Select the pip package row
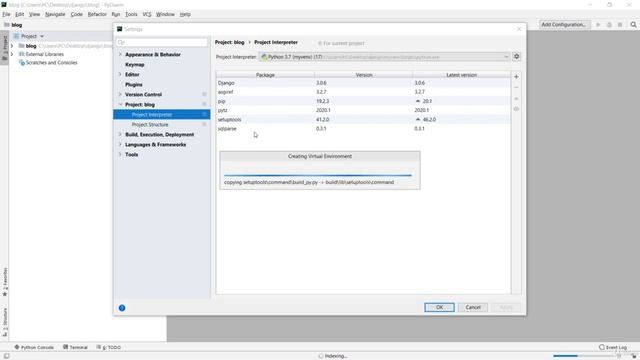The height and width of the screenshot is (360, 640). pos(363,101)
